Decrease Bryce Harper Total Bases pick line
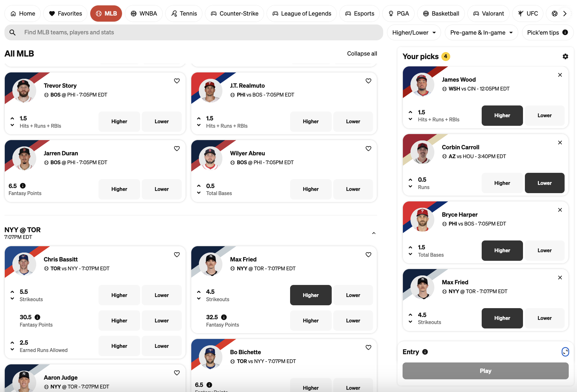The image size is (577, 392). [x=411, y=254]
